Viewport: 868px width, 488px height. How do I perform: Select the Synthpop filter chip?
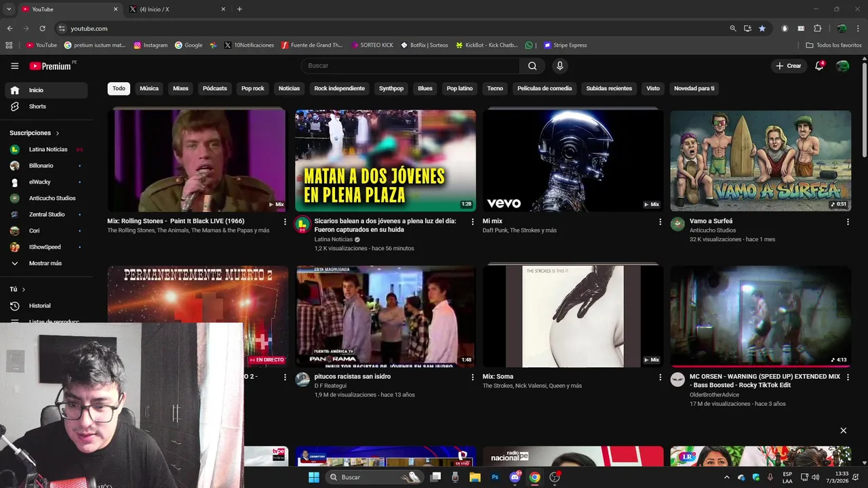coord(391,88)
